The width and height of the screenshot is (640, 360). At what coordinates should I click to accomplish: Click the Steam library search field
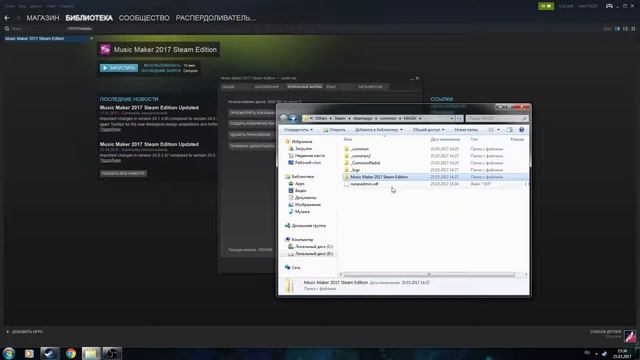(35, 29)
